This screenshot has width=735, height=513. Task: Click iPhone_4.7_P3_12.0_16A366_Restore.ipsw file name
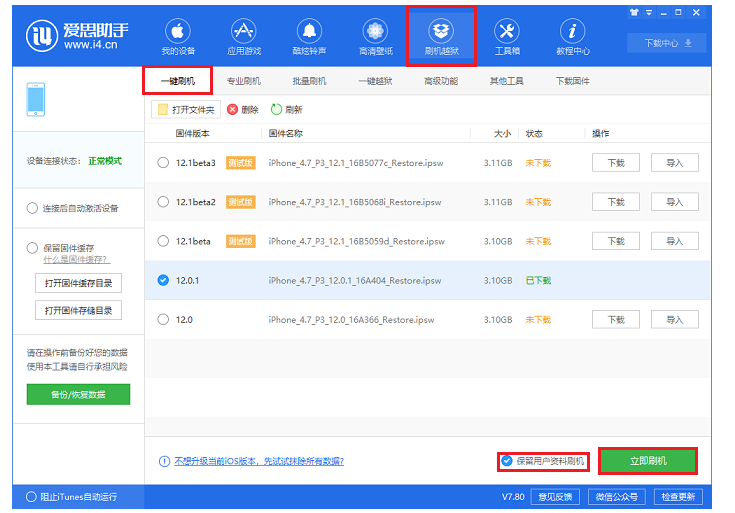(351, 320)
